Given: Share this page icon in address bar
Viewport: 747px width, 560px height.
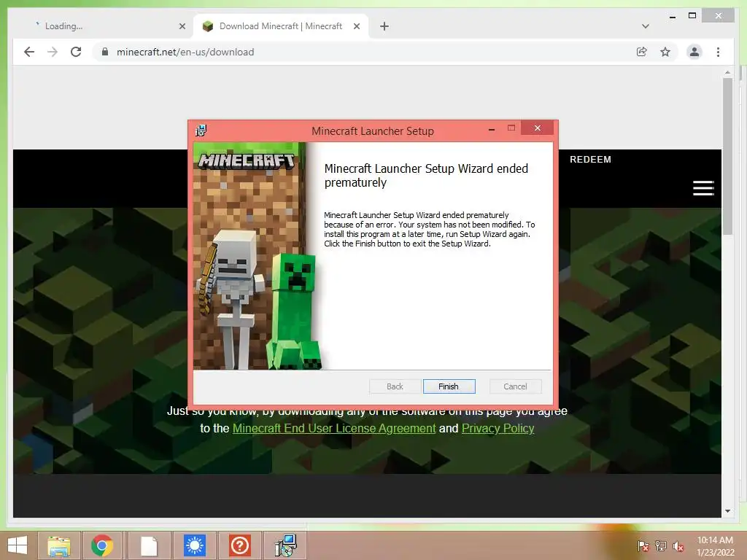Looking at the screenshot, I should coord(642,52).
